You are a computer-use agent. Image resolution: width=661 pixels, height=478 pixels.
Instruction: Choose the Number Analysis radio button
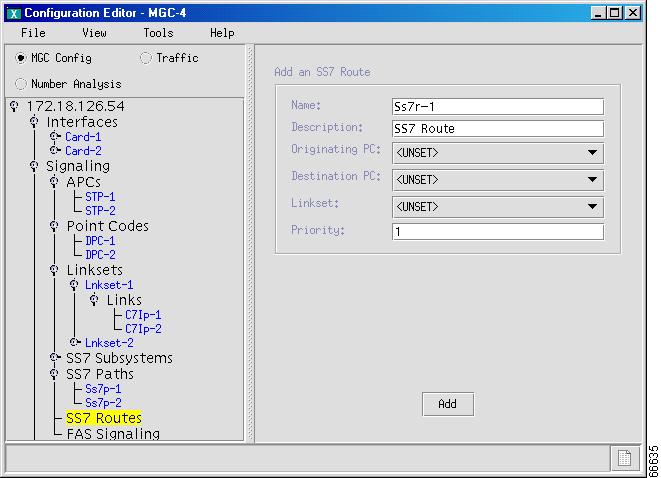(x=21, y=84)
